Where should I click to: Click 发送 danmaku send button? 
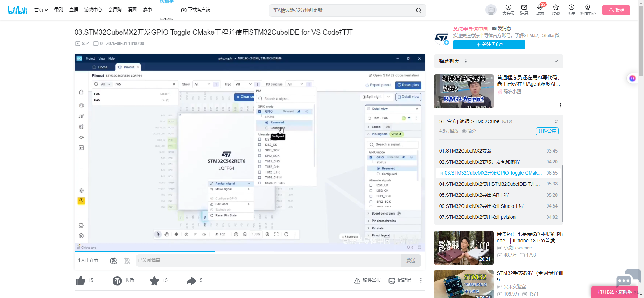411,260
